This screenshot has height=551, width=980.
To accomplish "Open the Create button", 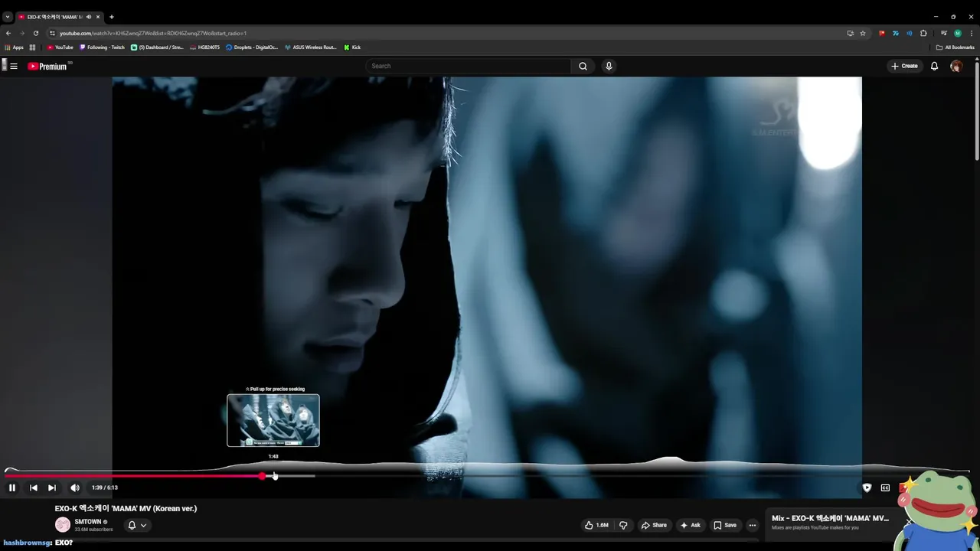I will click(904, 66).
